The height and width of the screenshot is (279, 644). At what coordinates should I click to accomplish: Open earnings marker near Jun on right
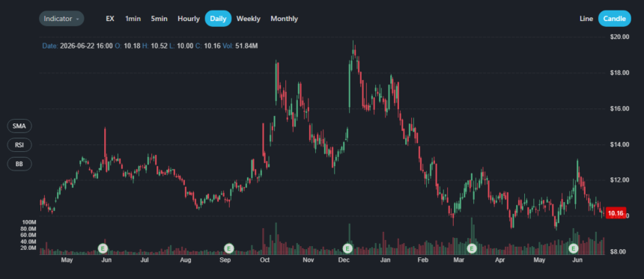pos(574,248)
